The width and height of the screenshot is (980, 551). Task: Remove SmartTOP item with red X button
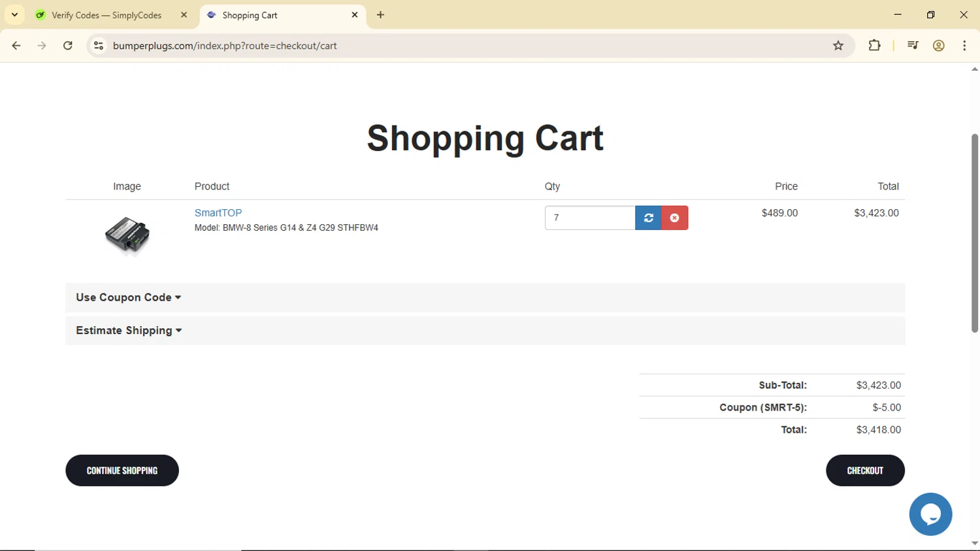[x=675, y=218]
